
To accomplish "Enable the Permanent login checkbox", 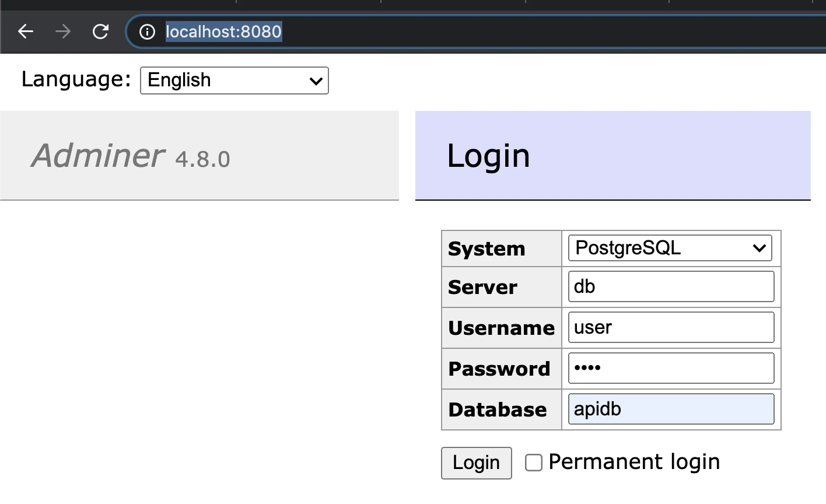I will tap(534, 463).
